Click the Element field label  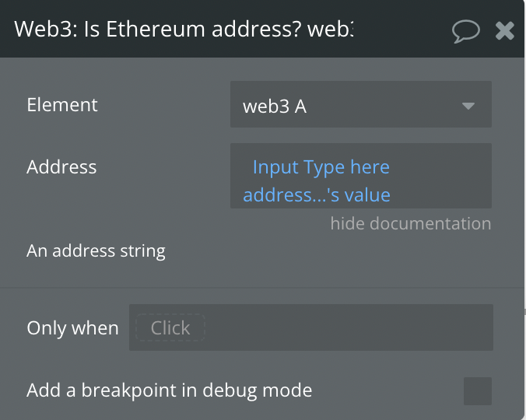click(62, 105)
